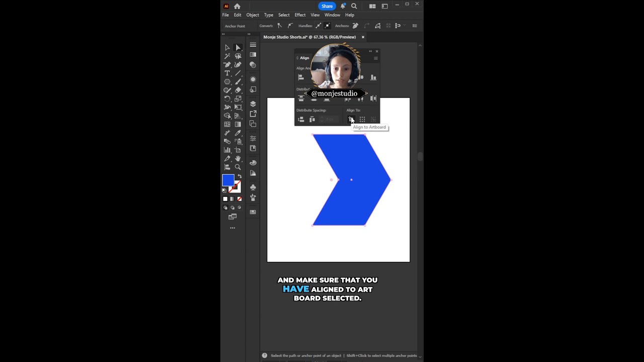Open the status bar popup arrow
The image size is (644, 362).
tap(420, 356)
